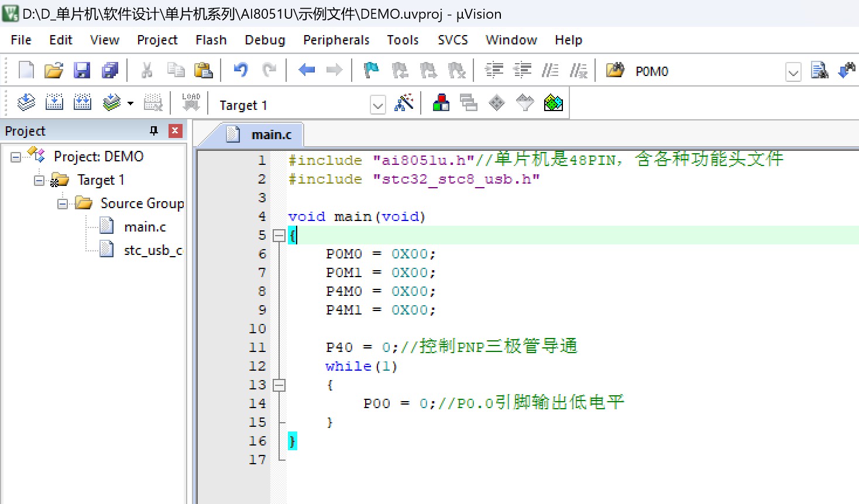
Task: Fold the while loop block at line 13
Action: pos(279,385)
